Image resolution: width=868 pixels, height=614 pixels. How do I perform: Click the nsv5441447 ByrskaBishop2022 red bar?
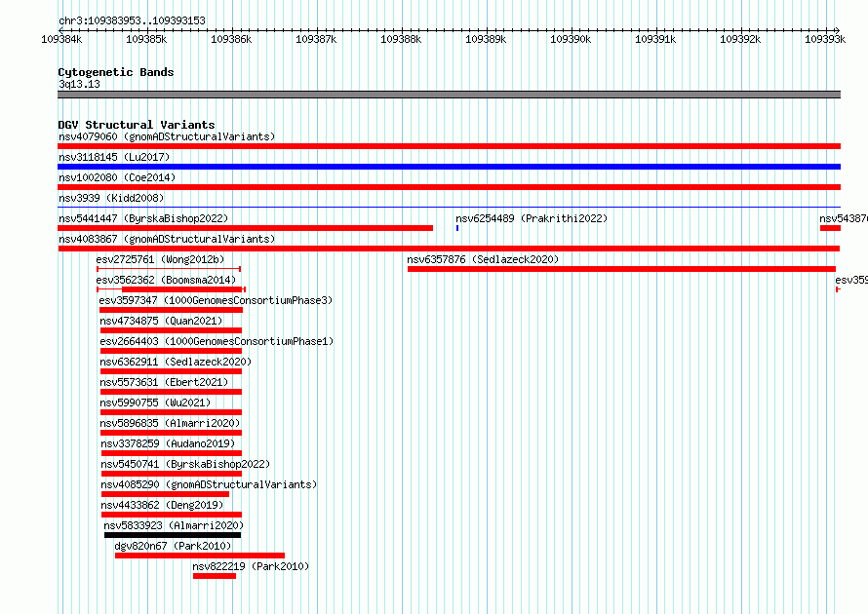point(245,228)
